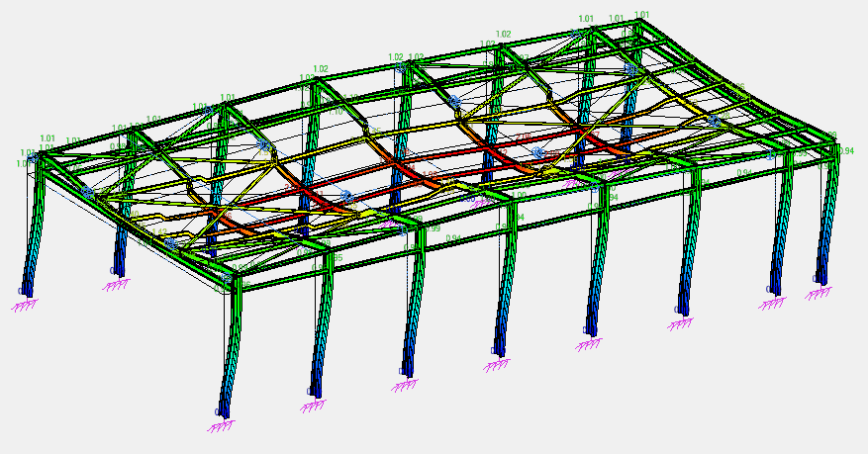Select the rightmost "1.01" label at the roof peak
The image size is (868, 454).
[643, 15]
